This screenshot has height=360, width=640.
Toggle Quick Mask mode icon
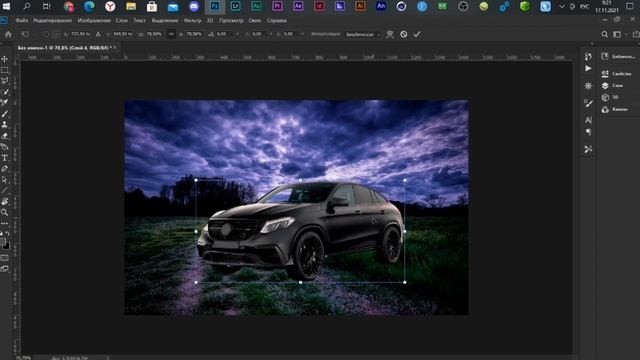coord(4,258)
